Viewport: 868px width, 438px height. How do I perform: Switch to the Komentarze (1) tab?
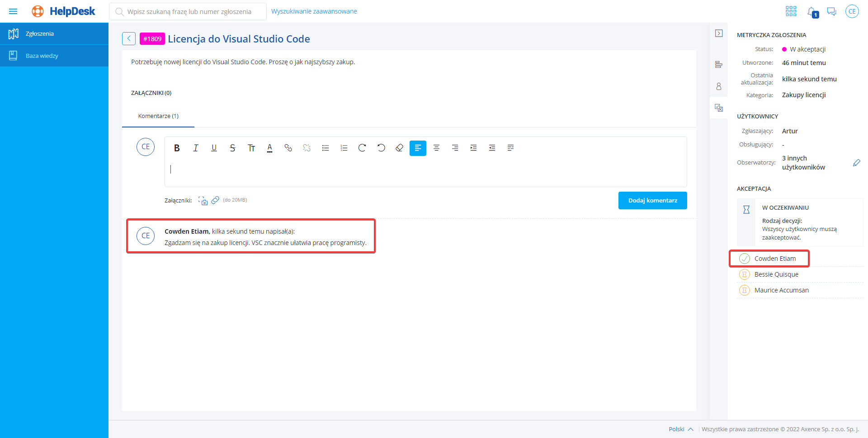tap(158, 116)
